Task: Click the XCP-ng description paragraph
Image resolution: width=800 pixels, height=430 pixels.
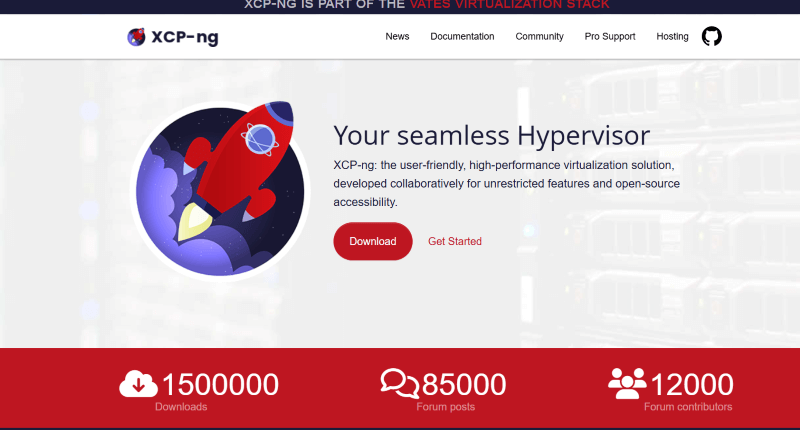Action: 507,184
